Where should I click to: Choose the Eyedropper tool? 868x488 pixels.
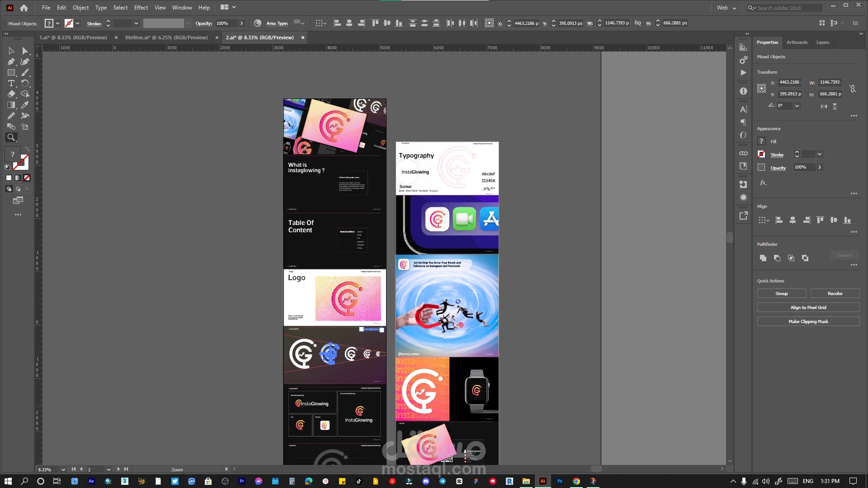25,105
